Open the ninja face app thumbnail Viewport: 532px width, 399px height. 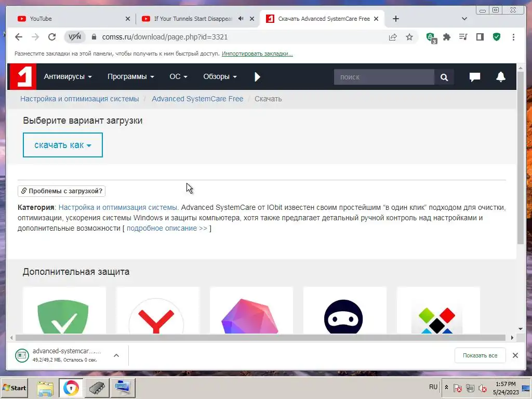pos(345,311)
